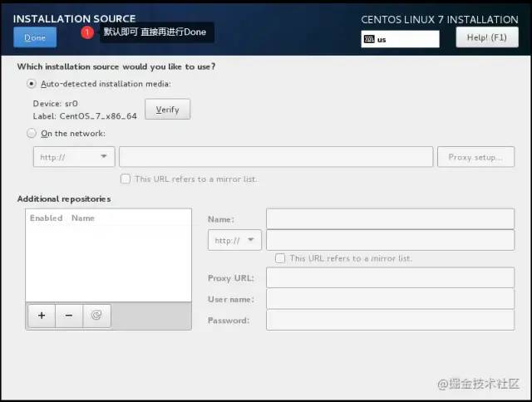This screenshot has height=402, width=532.
Task: Verify the installation media
Action: coord(168,109)
